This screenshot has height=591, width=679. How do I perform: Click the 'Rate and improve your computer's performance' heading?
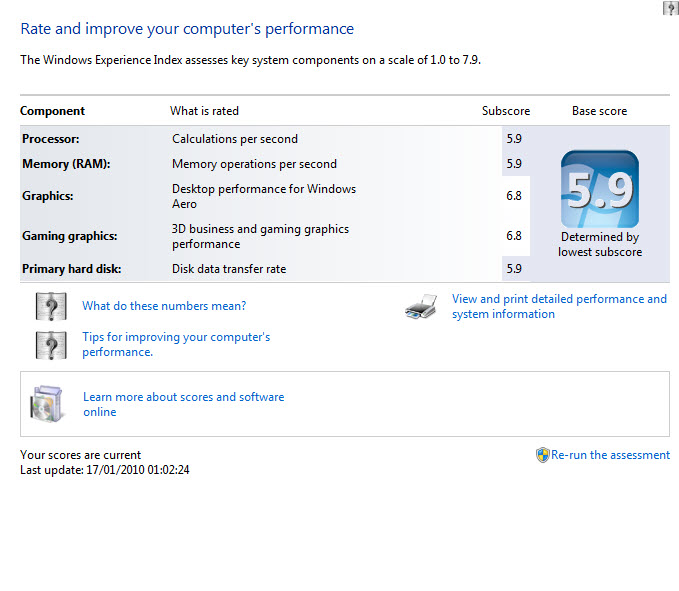point(187,29)
